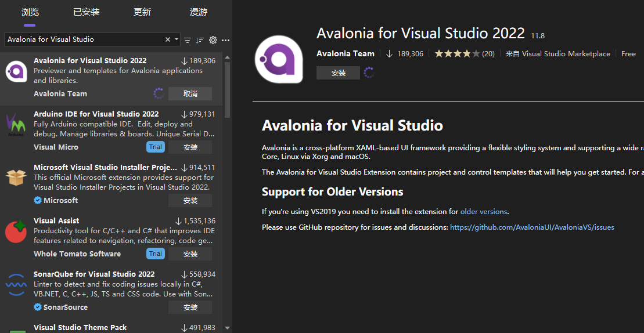644x333 pixels.
Task: Click the Support for Older Versions heading
Action: tap(333, 191)
